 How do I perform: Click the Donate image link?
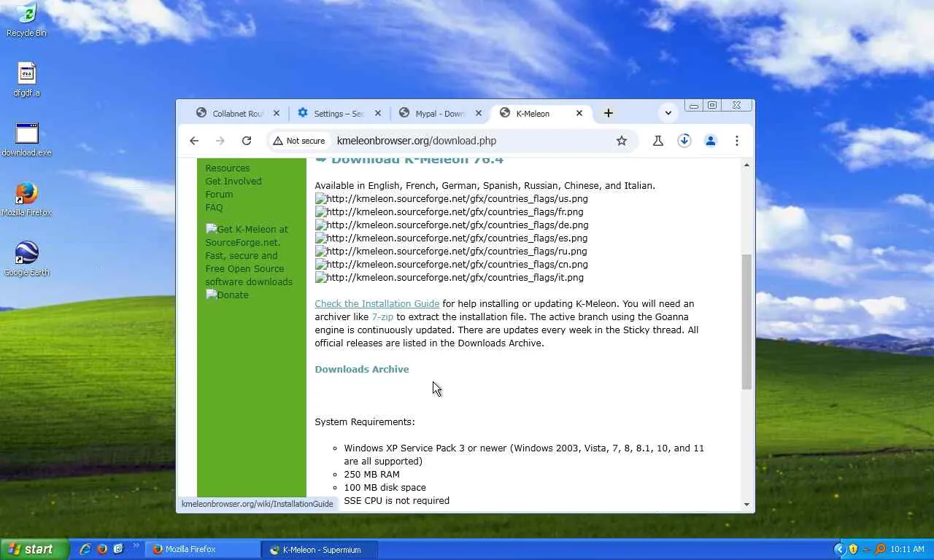(x=227, y=295)
